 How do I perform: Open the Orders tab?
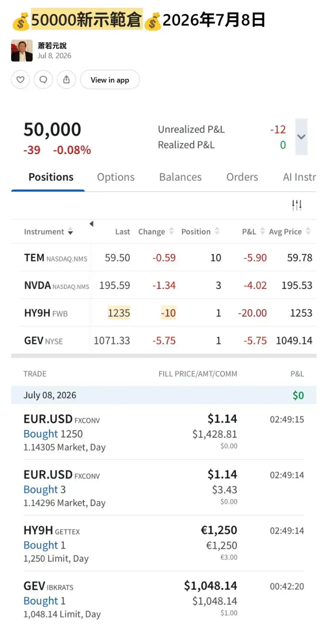(x=242, y=177)
